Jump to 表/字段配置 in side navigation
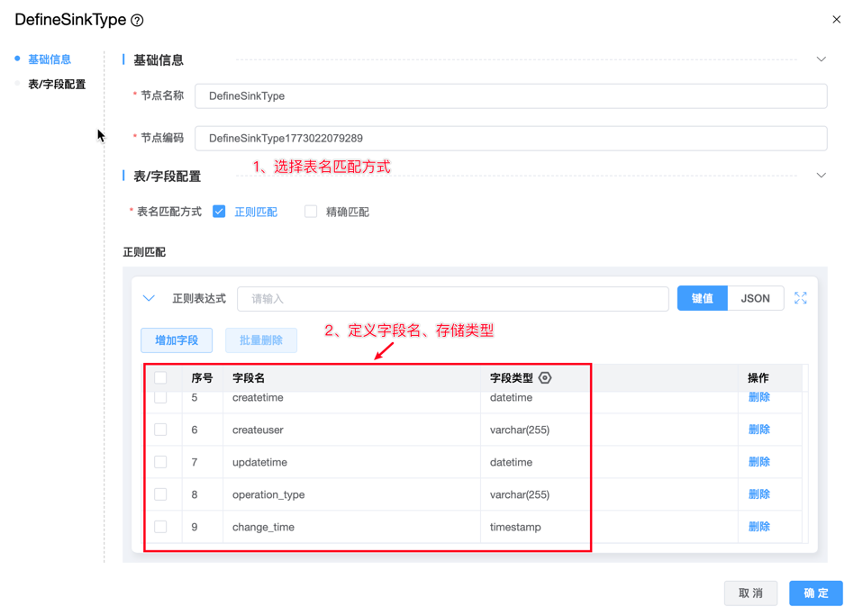This screenshot has height=616, width=854. pos(57,85)
